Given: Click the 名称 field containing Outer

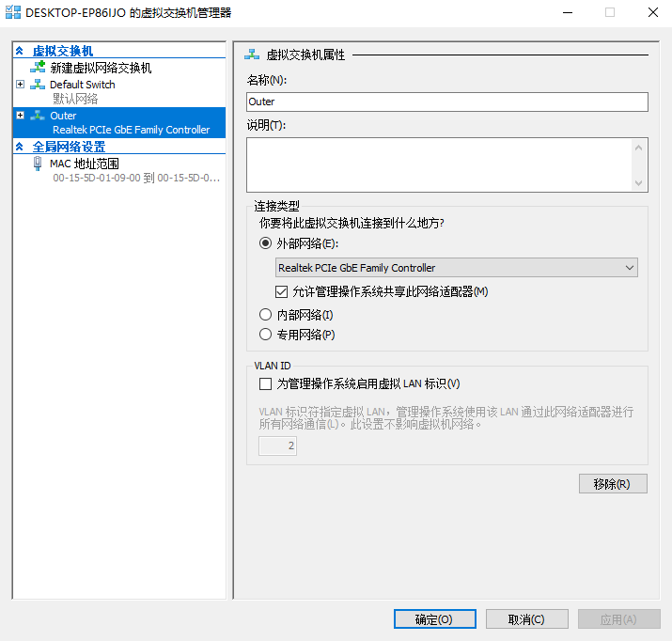Looking at the screenshot, I should (x=447, y=102).
